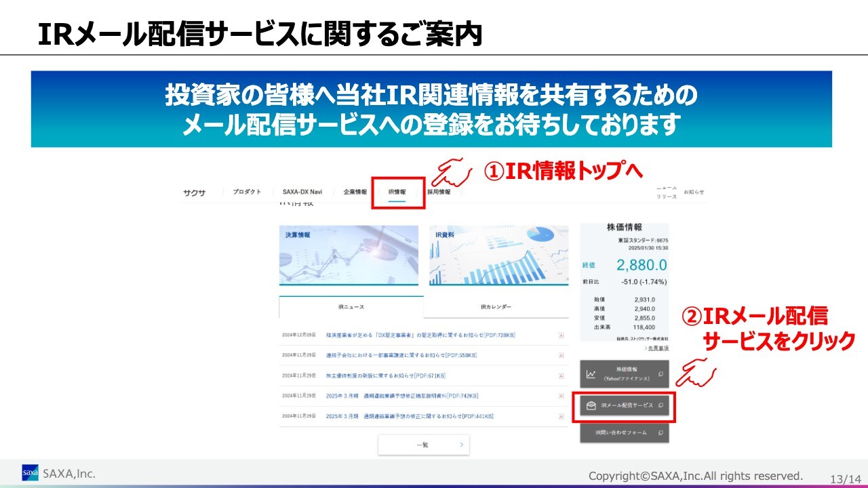Click external-link icon on IRメール配信サービス
The image size is (868, 488).
click(661, 405)
